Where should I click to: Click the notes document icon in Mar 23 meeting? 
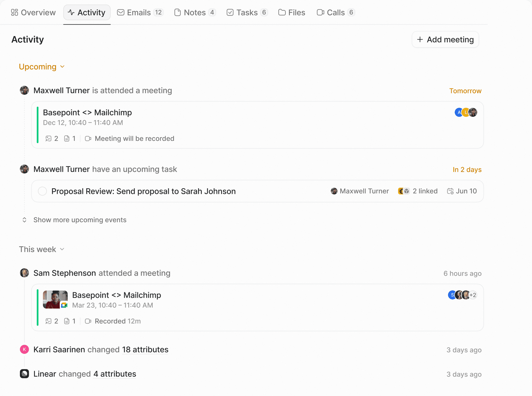point(67,321)
